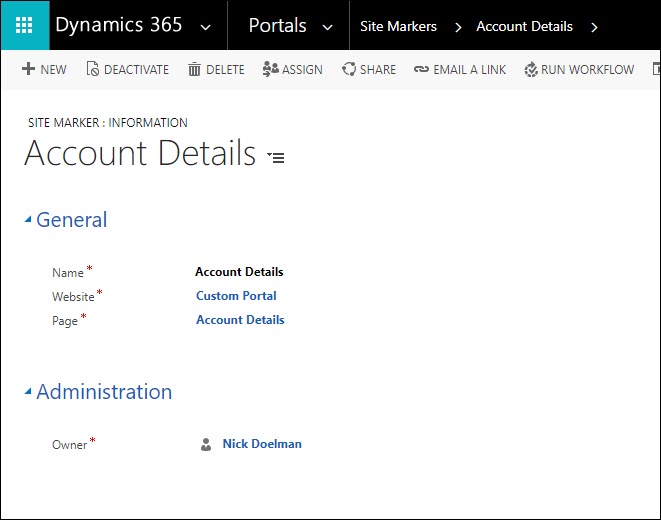Expand chevron after Account Details breadcrumb
Viewport: 661px width, 520px height.
coord(594,27)
